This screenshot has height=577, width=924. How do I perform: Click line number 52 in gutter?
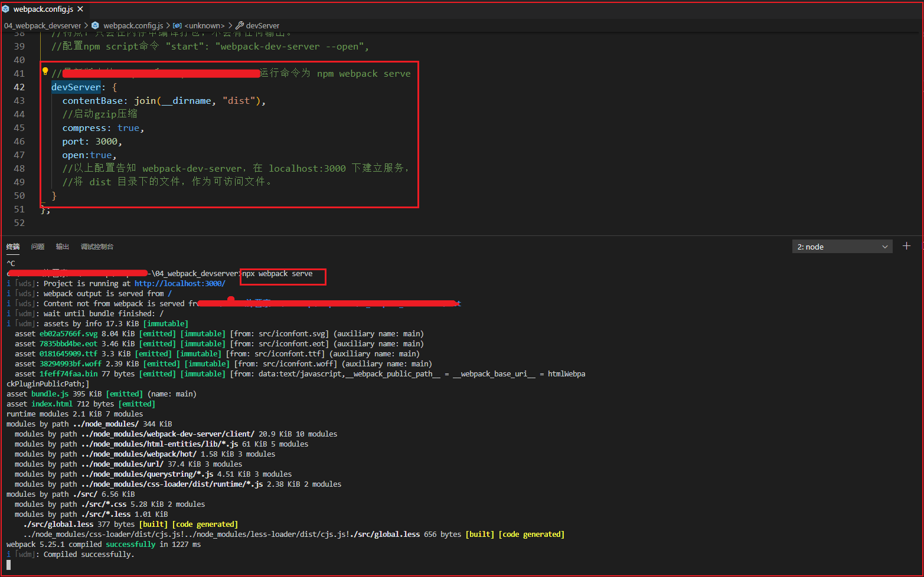19,223
